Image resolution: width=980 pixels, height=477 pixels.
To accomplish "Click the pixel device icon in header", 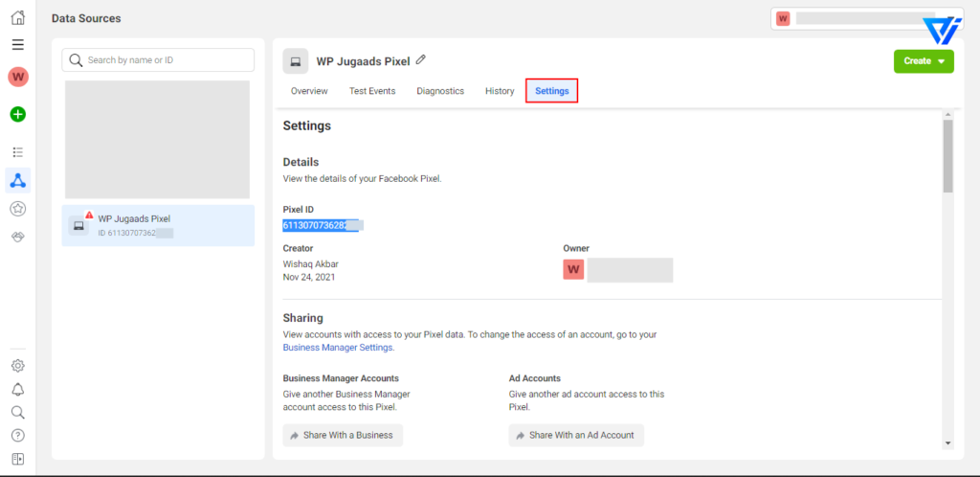I will point(296,61).
